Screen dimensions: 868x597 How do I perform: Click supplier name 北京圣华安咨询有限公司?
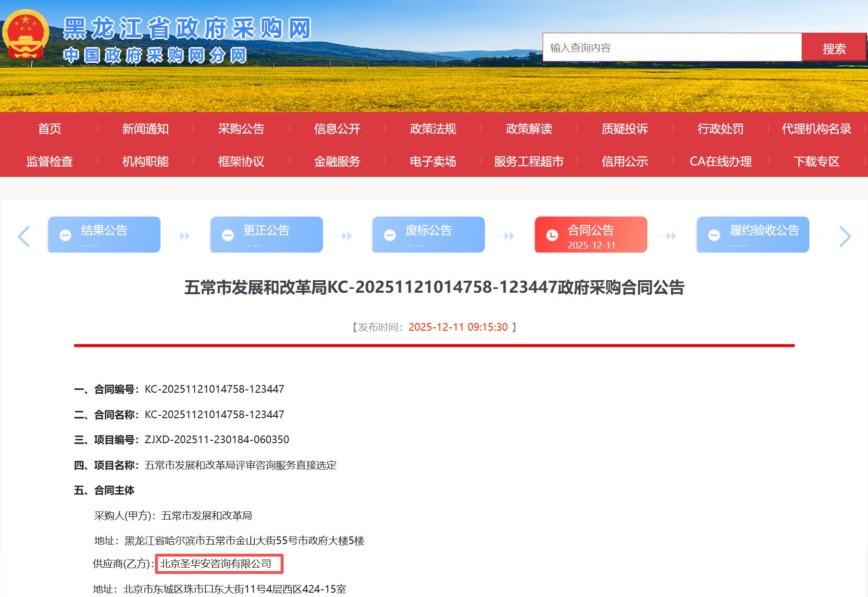(x=216, y=564)
